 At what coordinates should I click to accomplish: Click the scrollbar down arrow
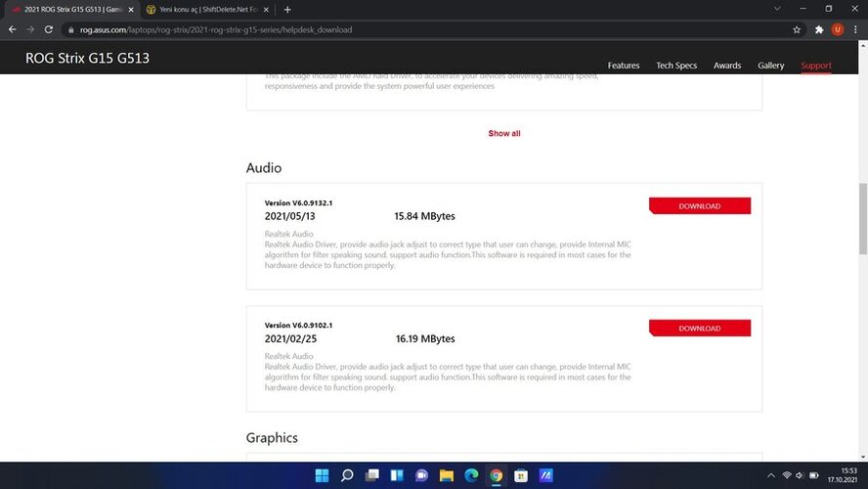click(863, 458)
